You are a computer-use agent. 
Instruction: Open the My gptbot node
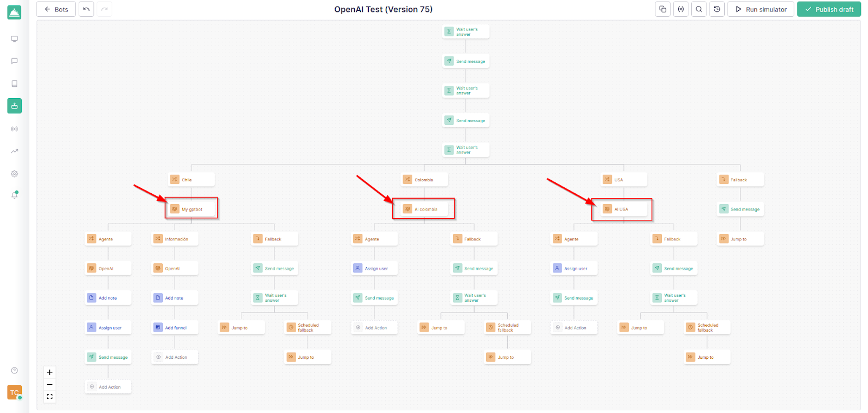point(192,209)
